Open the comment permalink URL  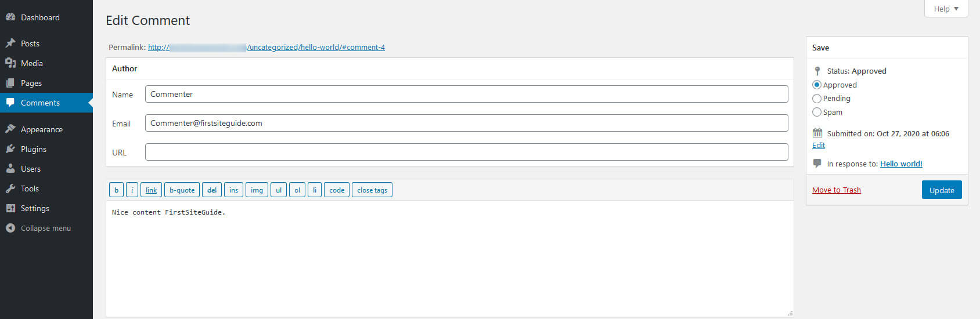coord(266,47)
